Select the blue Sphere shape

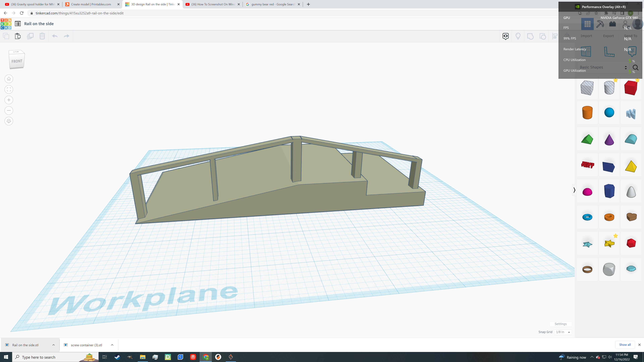click(609, 112)
